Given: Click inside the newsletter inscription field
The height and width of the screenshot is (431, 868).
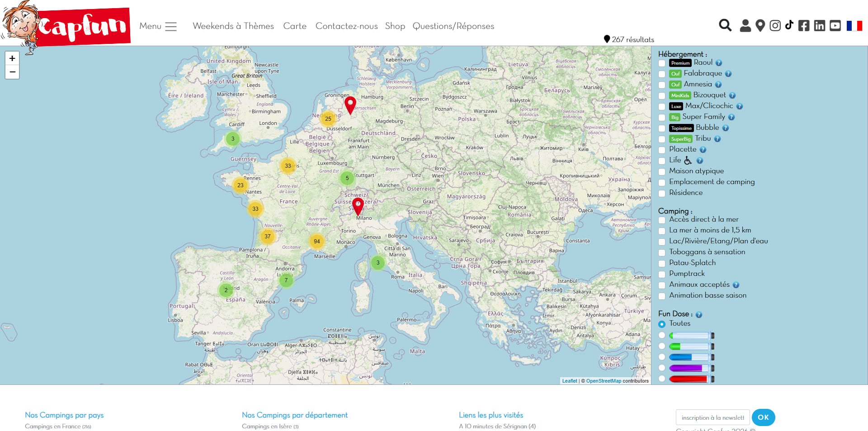Looking at the screenshot, I should (713, 417).
